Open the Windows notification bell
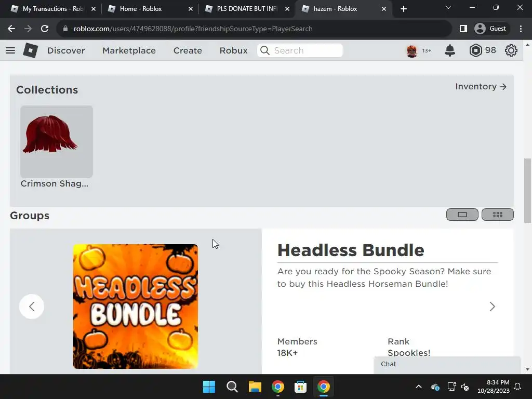The width and height of the screenshot is (532, 399). 518,387
